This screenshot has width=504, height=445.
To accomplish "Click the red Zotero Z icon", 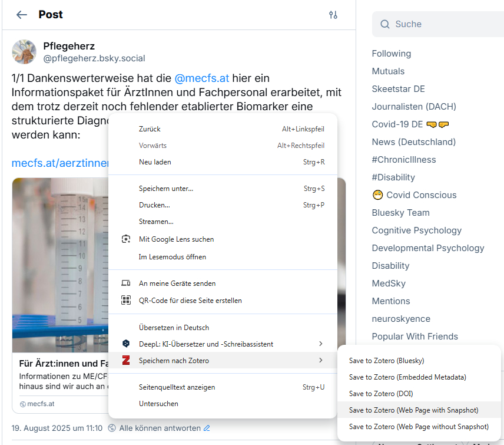I will pyautogui.click(x=125, y=361).
